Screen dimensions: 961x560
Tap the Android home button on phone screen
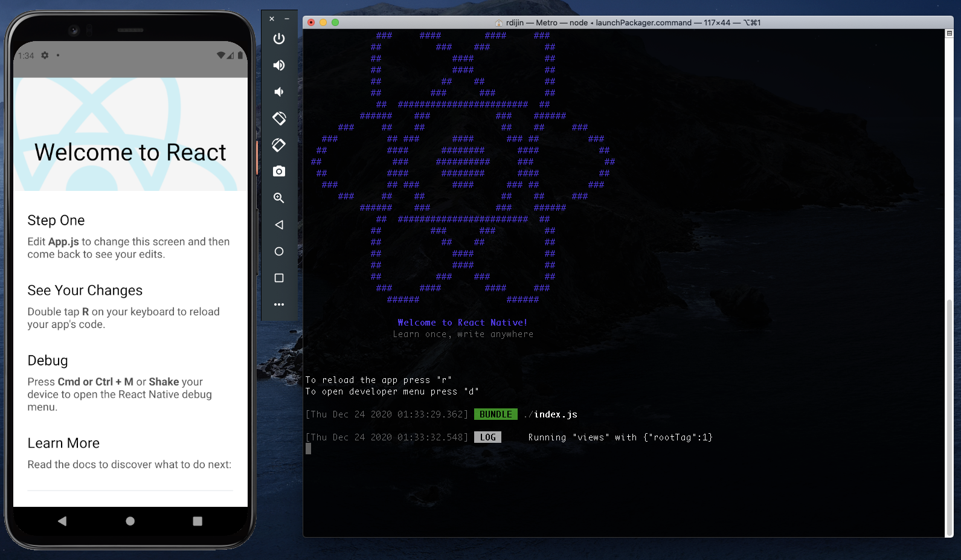[130, 521]
